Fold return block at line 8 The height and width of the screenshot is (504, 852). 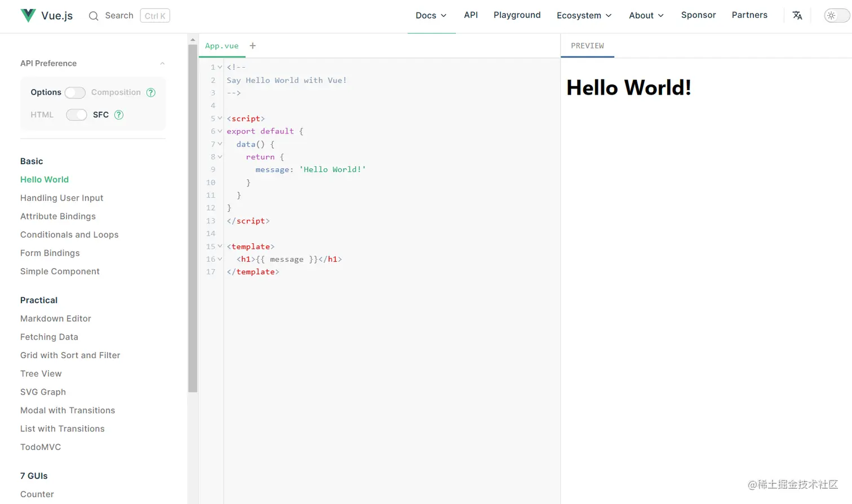pyautogui.click(x=220, y=157)
